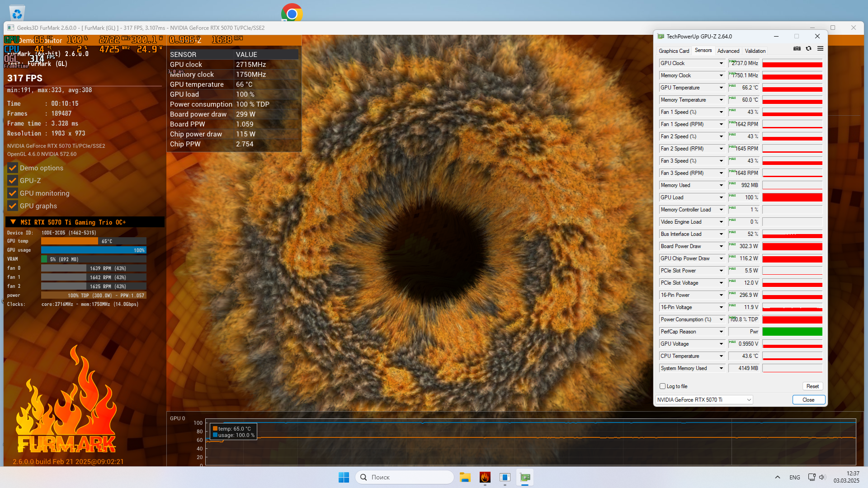Click the Chip PPW row in sensor table
The height and width of the screenshot is (488, 868).
click(234, 144)
